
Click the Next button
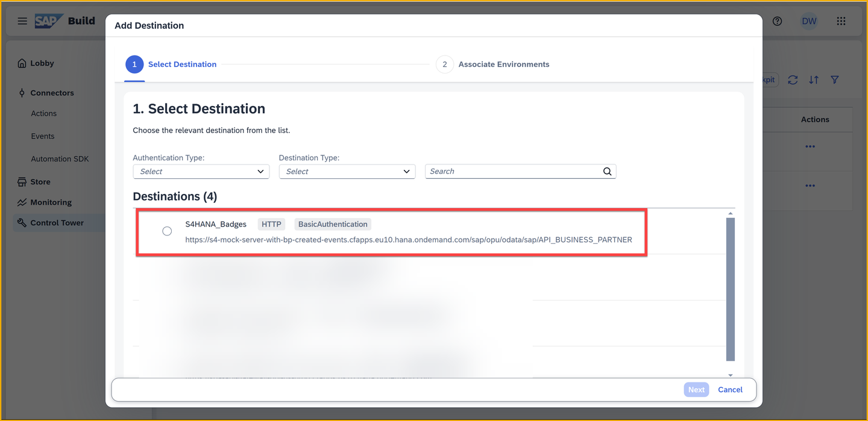tap(696, 390)
